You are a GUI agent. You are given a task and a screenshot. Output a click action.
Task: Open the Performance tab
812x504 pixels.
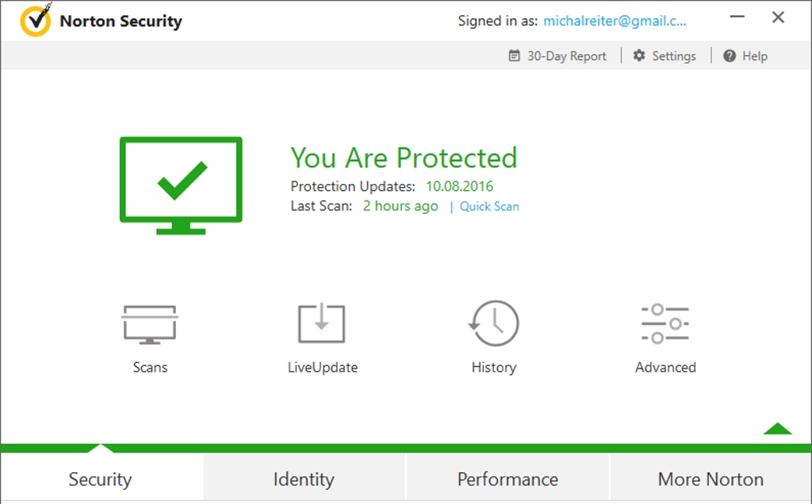pos(507,479)
